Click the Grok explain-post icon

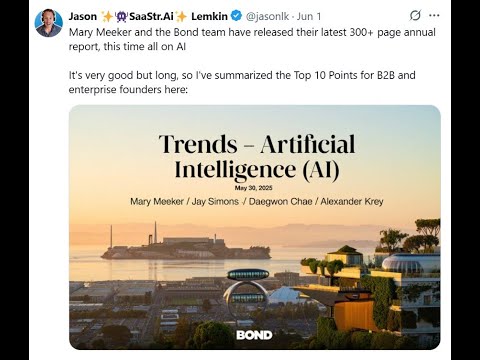[x=415, y=15]
